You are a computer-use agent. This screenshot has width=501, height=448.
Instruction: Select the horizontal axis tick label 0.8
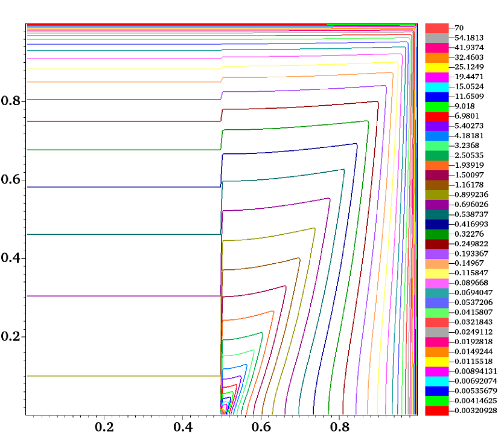[340, 427]
